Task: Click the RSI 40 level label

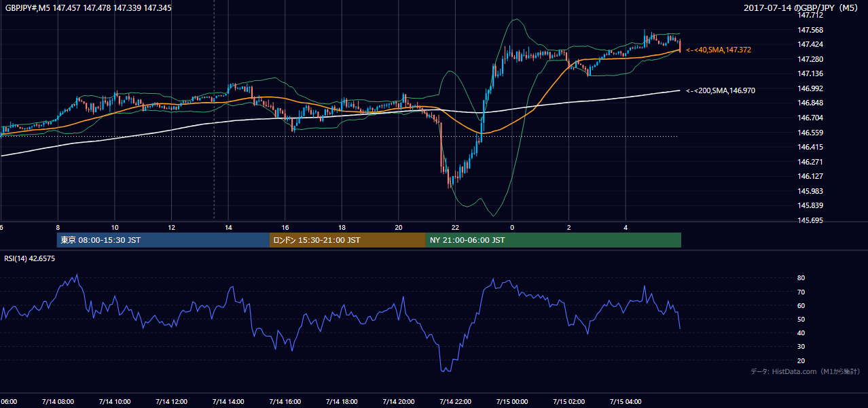Action: (x=801, y=333)
